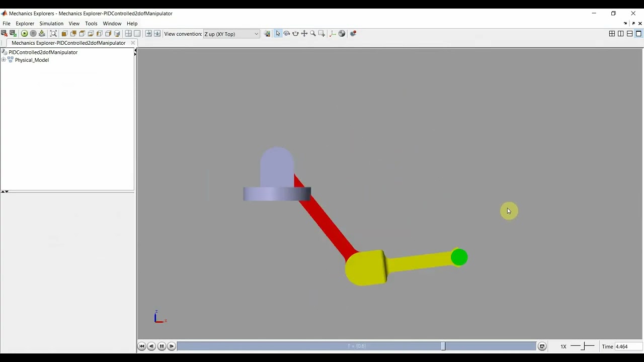Click the horizontal split viewport layout icon
This screenshot has height=362, width=644.
[629, 34]
